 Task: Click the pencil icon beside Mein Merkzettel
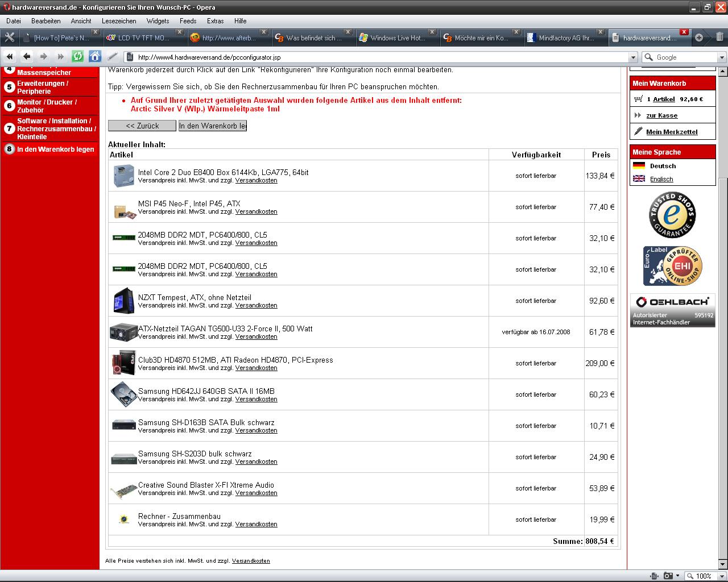[638, 131]
